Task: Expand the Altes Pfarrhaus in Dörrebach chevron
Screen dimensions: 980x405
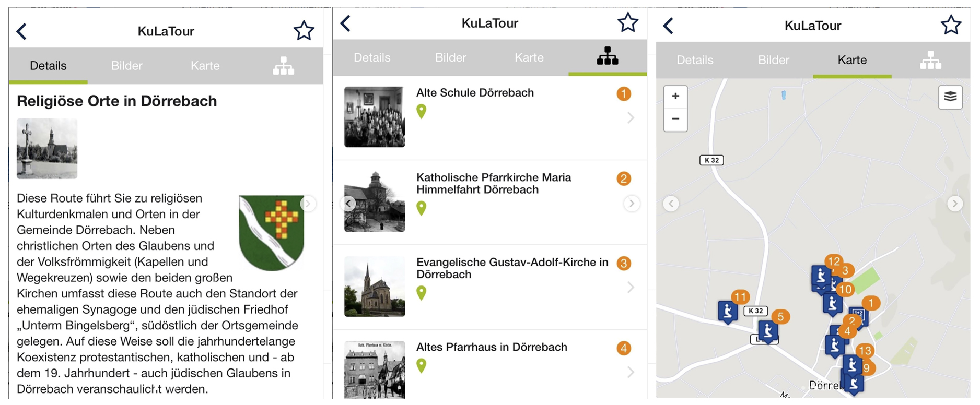Action: pyautogui.click(x=631, y=372)
